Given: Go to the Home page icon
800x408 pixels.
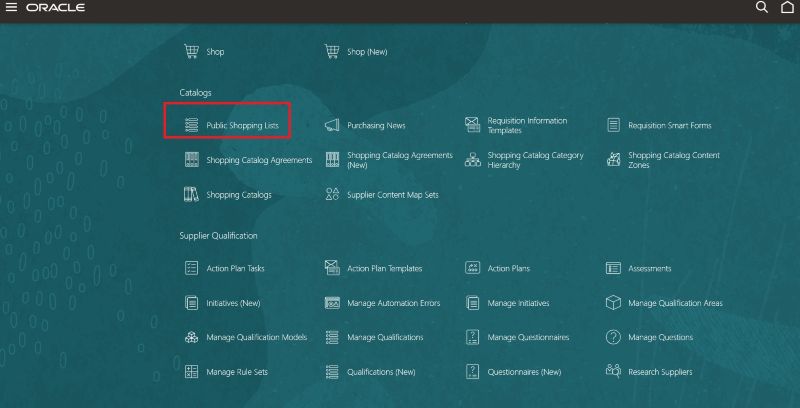Looking at the screenshot, I should [787, 7].
